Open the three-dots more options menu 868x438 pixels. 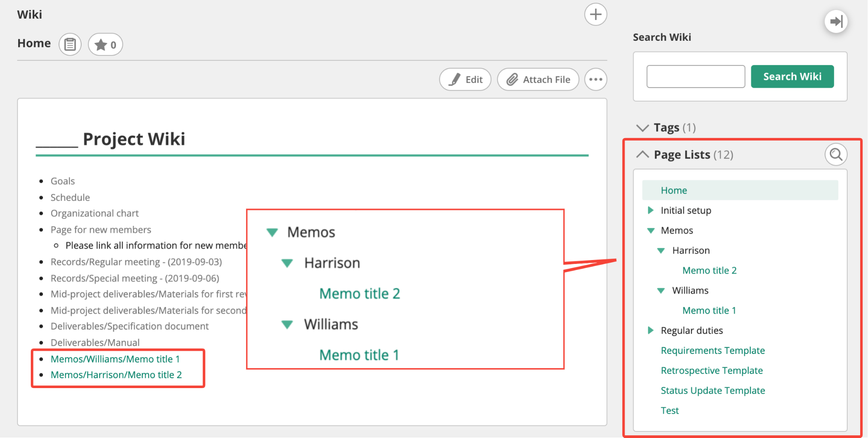pyautogui.click(x=595, y=79)
